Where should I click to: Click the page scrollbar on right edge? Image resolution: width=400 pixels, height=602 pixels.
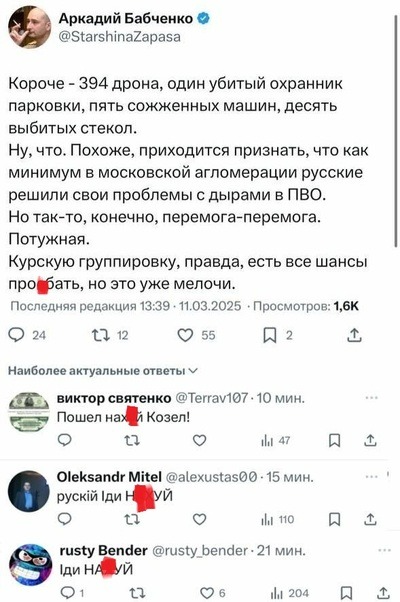396,131
